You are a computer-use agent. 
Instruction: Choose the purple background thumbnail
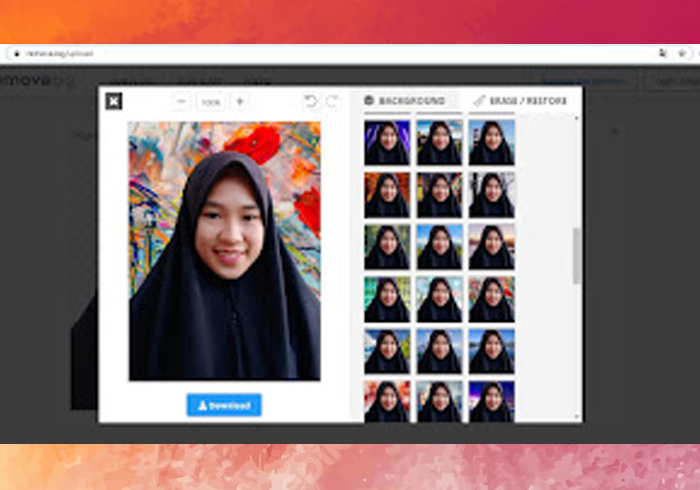[387, 142]
